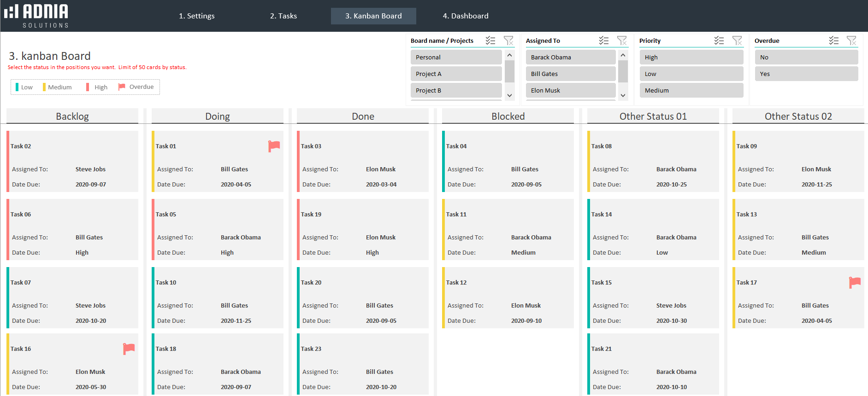
Task: Clear the Priority slicer filter
Action: pyautogui.click(x=737, y=41)
